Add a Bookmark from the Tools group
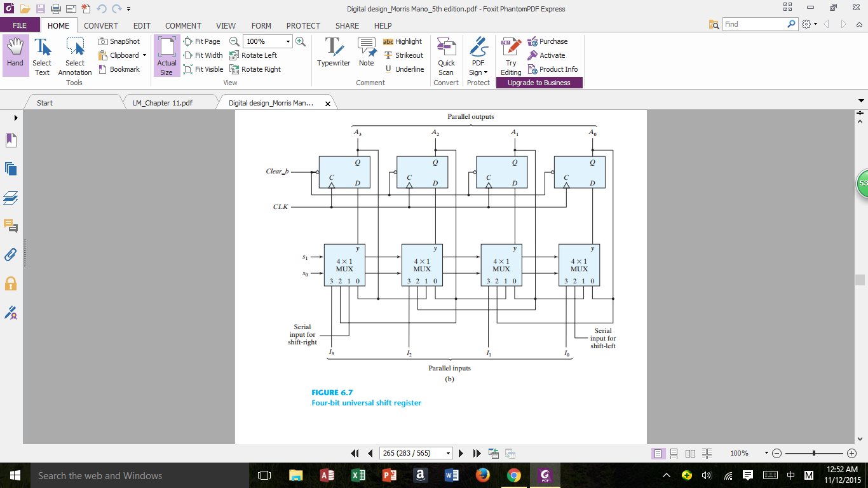Screen dimensions: 868x488 coord(119,69)
